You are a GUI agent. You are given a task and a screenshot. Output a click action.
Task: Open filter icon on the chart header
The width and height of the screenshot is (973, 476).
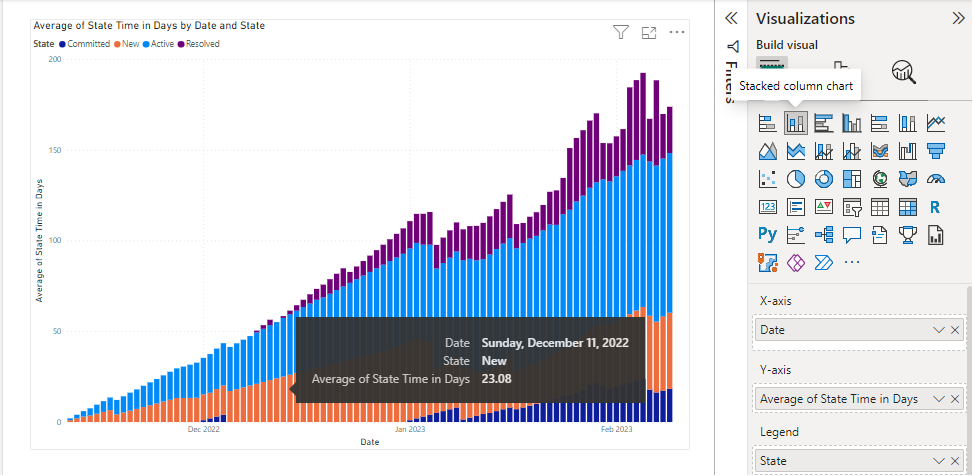click(x=620, y=33)
